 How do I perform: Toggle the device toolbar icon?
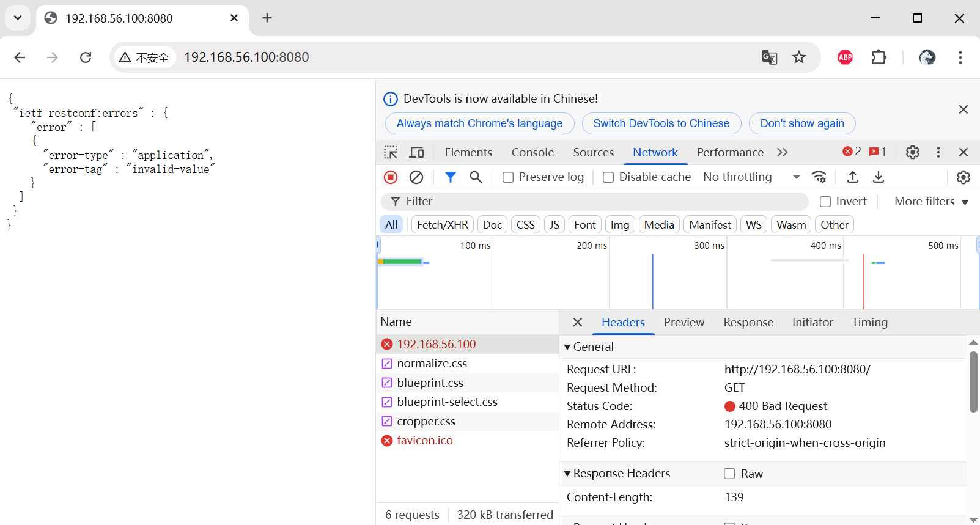coord(417,152)
